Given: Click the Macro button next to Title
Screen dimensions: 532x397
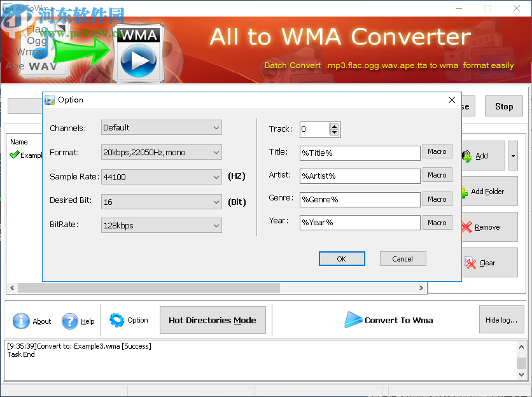Looking at the screenshot, I should [437, 151].
